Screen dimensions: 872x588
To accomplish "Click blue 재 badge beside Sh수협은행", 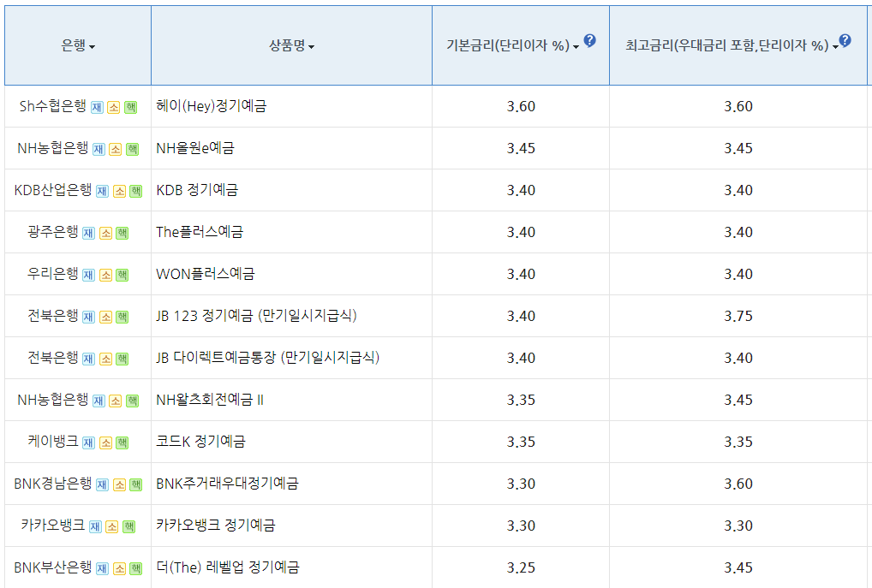I will pos(97,107).
